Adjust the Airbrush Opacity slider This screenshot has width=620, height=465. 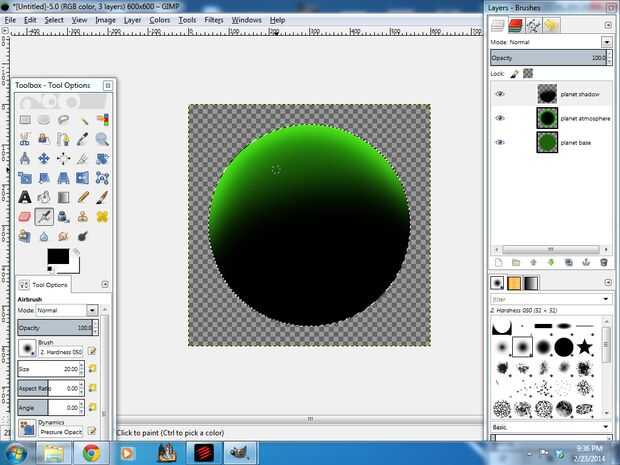[55, 327]
